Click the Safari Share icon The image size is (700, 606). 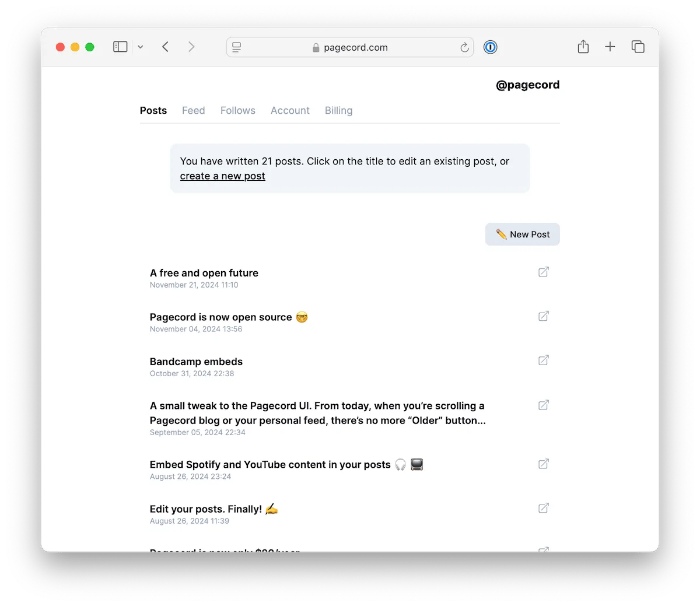tap(583, 47)
